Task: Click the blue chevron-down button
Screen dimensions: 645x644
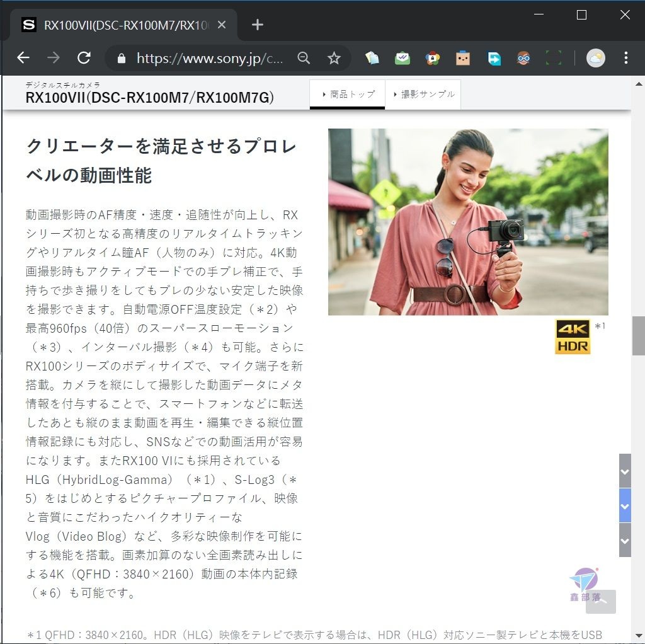Action: (x=625, y=506)
